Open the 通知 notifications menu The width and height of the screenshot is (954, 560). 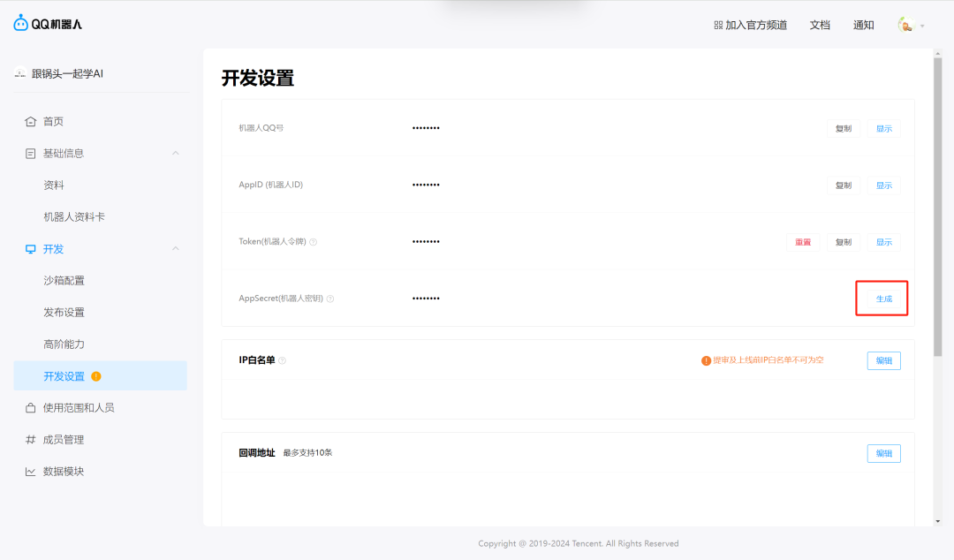click(863, 25)
